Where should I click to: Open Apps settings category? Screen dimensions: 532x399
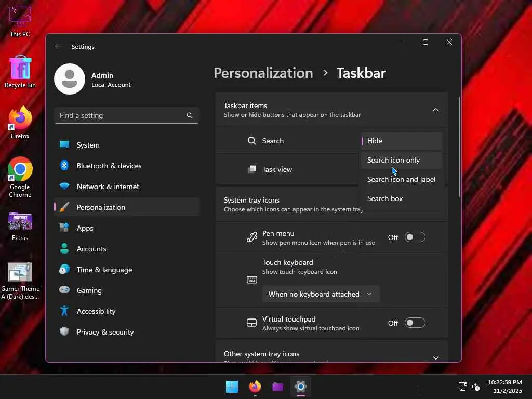tap(126, 228)
